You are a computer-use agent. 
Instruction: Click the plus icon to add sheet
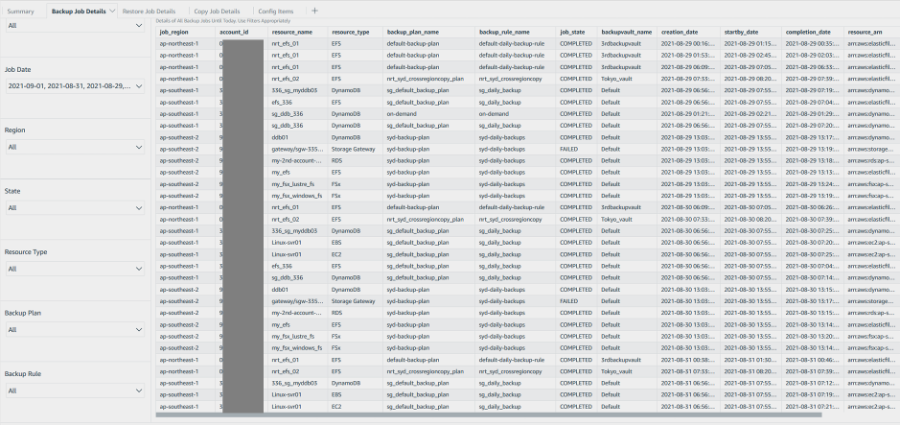(315, 11)
